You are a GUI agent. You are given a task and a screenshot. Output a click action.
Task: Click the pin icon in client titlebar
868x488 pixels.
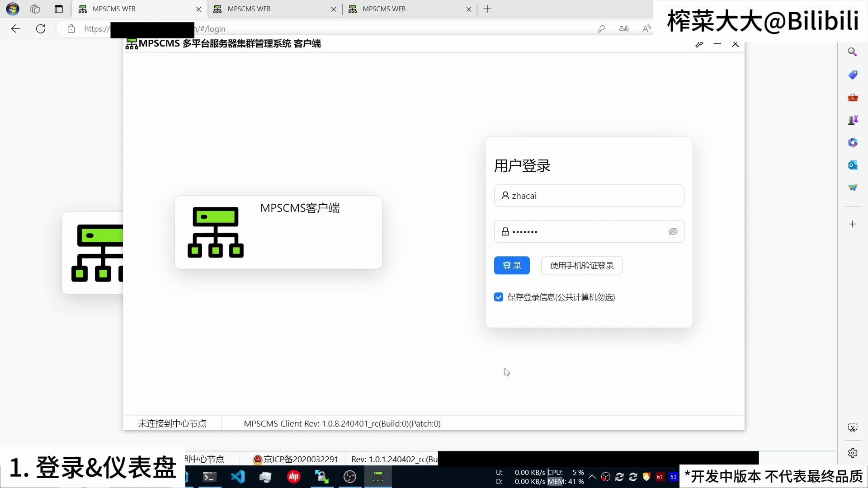699,44
